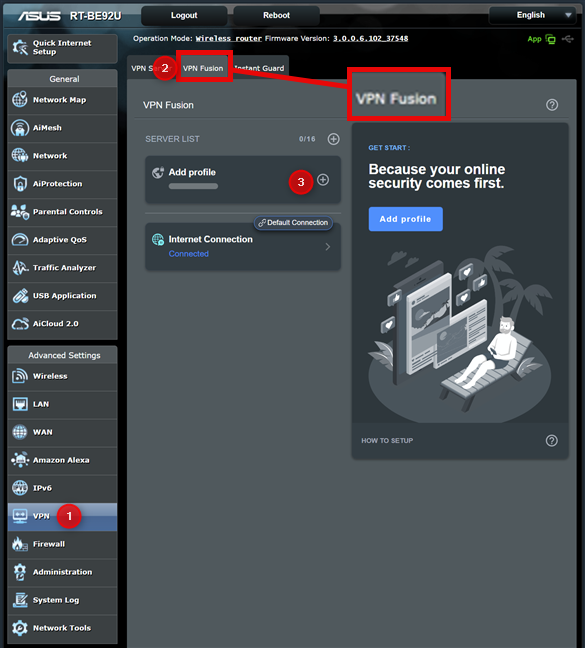
Task: Open Firewall settings
Action: (x=62, y=545)
